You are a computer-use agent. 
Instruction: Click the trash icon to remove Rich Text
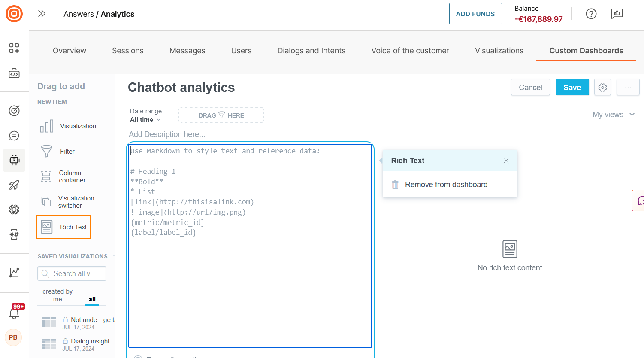395,184
